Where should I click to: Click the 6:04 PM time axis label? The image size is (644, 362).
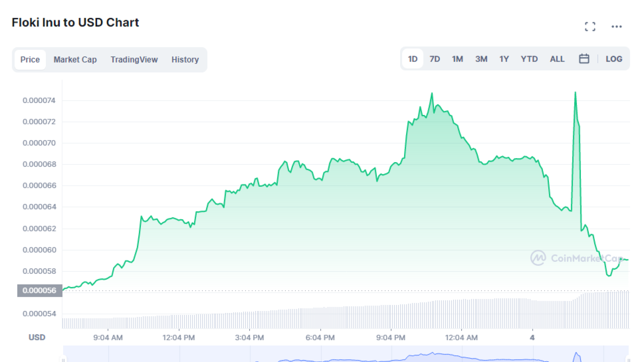click(x=320, y=337)
